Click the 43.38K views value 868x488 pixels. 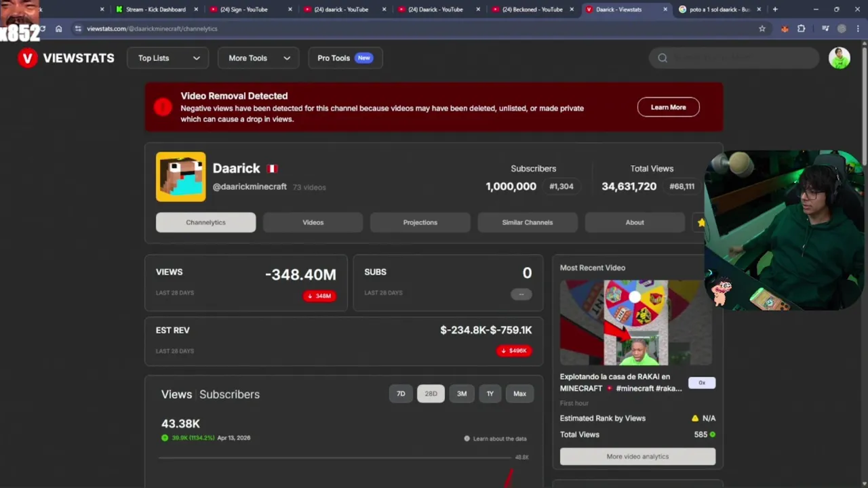[x=180, y=424]
